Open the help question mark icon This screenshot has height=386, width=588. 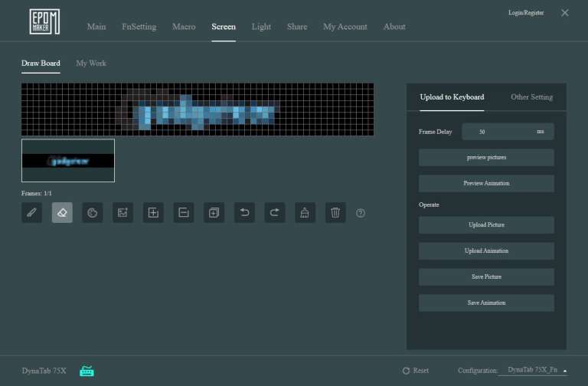361,213
